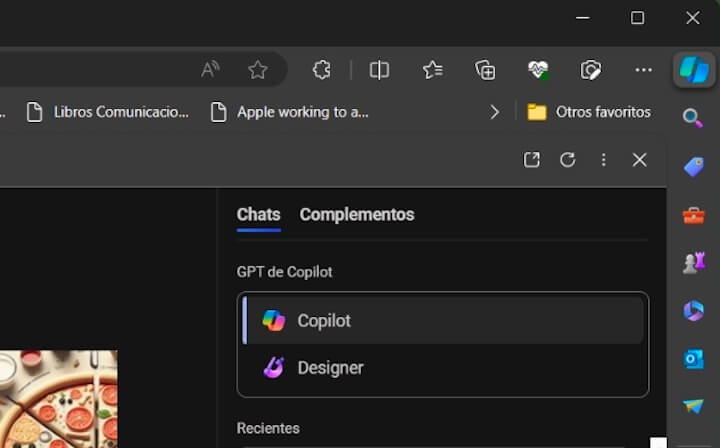The width and height of the screenshot is (720, 448).
Task: Open the sidebar Search icon
Action: pos(693,118)
